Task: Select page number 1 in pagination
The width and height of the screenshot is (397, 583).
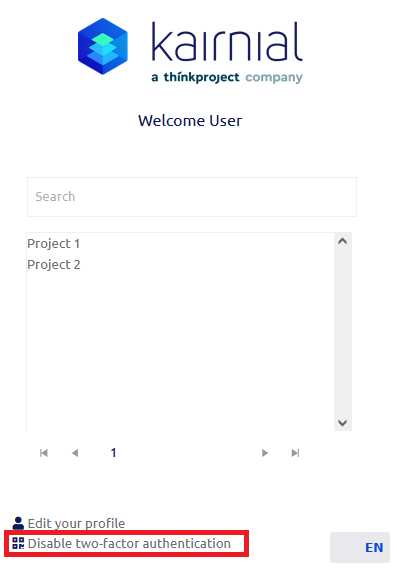Action: coord(113,452)
